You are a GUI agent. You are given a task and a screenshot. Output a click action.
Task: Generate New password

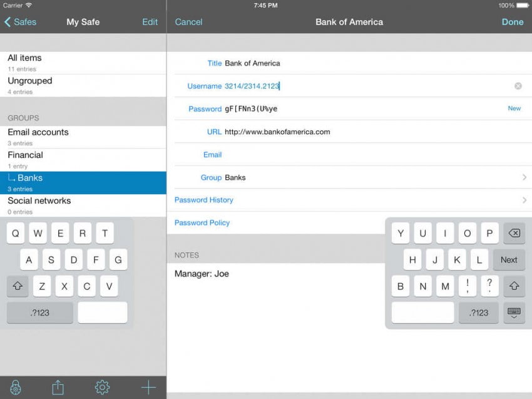point(514,108)
